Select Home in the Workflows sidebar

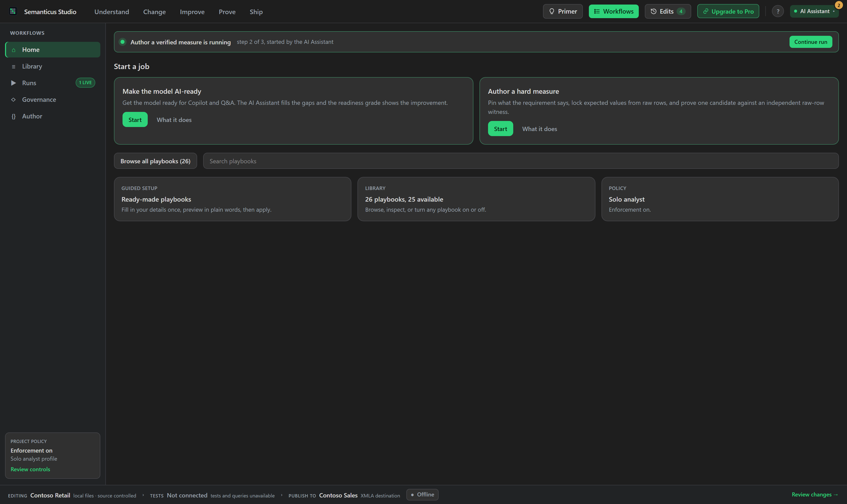[53, 50]
